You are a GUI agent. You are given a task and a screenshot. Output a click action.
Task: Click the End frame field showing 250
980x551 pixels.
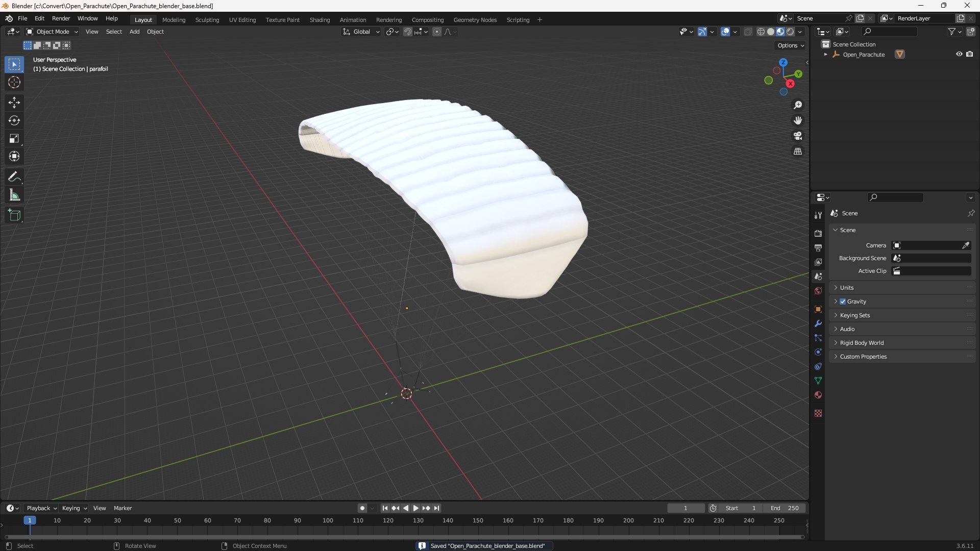tap(785, 508)
